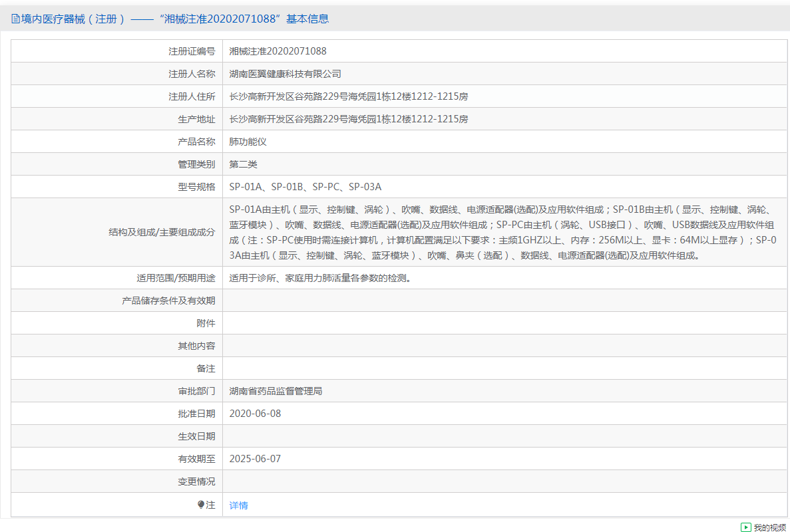Select the registration number 湘械注准20202071088 in the table
This screenshot has width=790, height=532.
278,51
